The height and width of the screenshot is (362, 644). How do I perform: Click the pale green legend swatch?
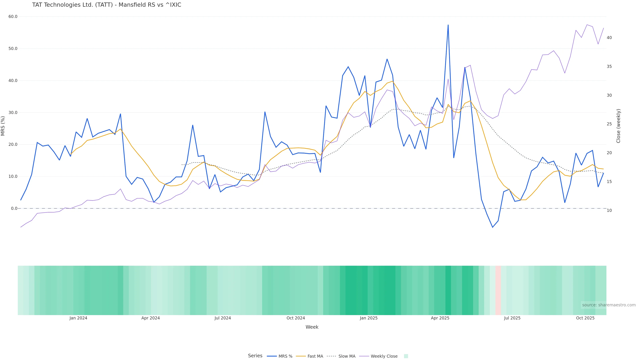coord(406,356)
